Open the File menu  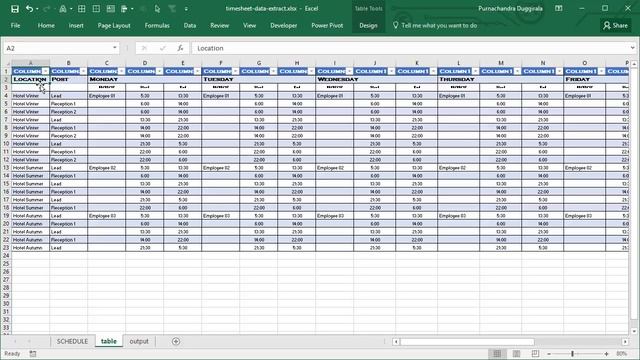(16, 25)
